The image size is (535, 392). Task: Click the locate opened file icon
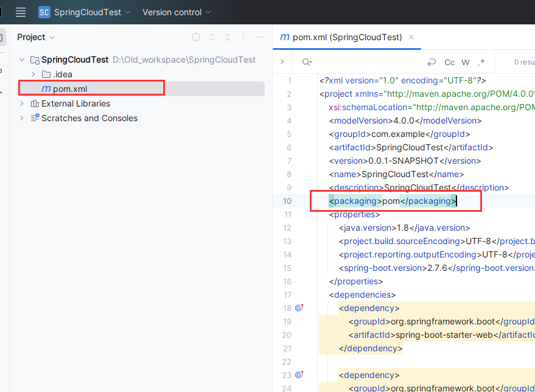[x=195, y=37]
